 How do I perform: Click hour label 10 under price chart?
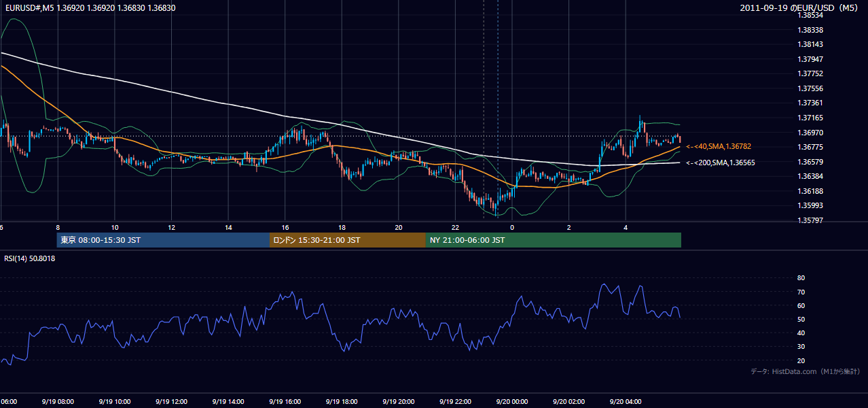(x=115, y=228)
